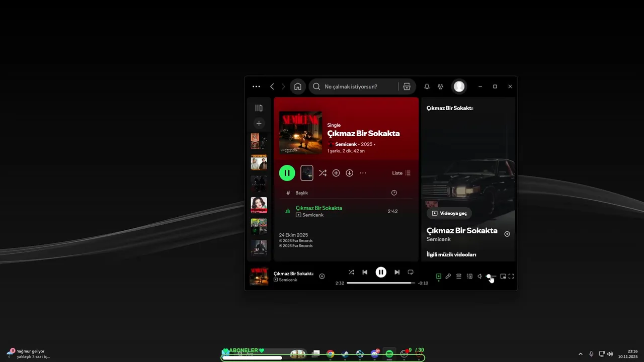The height and width of the screenshot is (362, 644).
Task: Seek using the playback progress bar
Action: pos(381,283)
